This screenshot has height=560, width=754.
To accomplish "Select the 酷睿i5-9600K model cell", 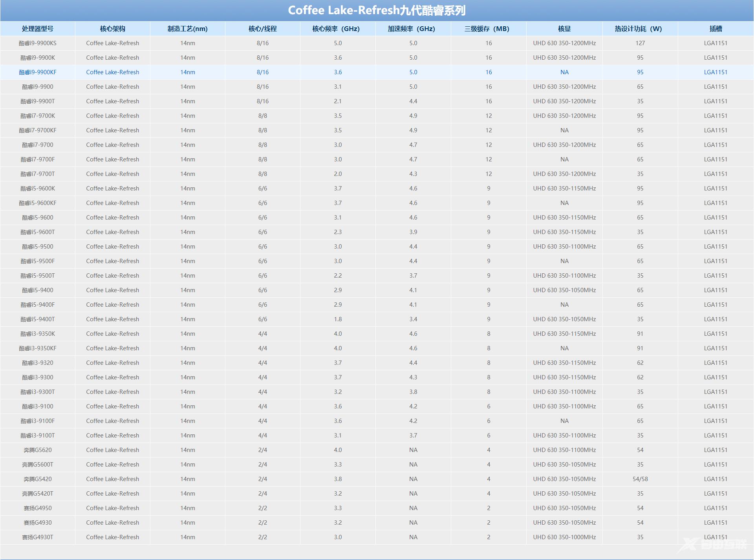I will pyautogui.click(x=38, y=188).
